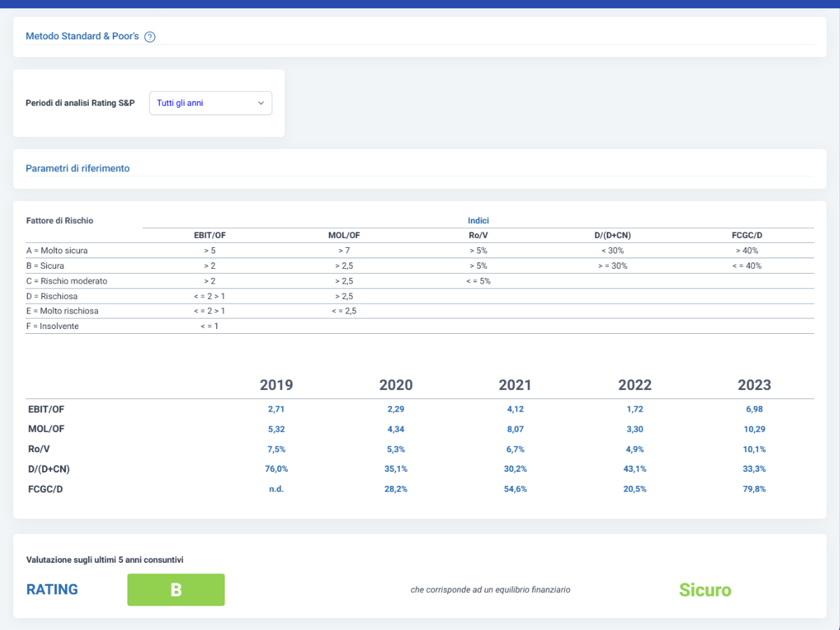Image resolution: width=840 pixels, height=630 pixels.
Task: Select the 2019 year column header
Action: pyautogui.click(x=276, y=385)
